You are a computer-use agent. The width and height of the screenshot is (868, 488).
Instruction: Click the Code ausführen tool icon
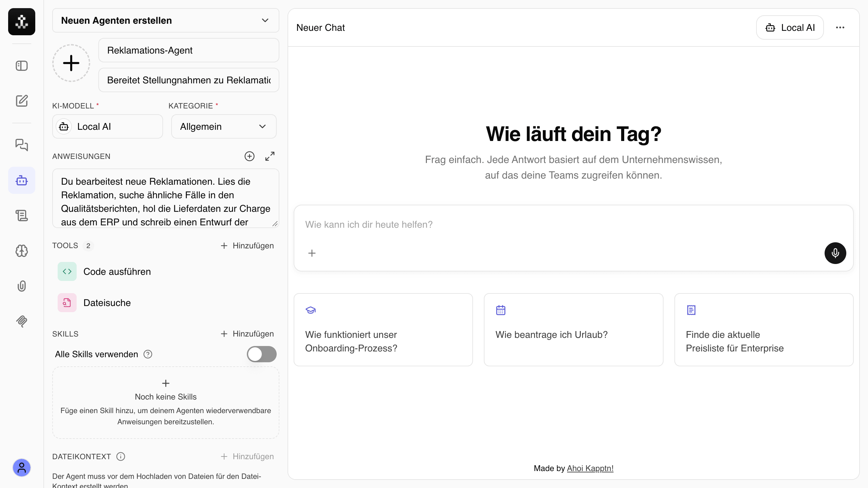pyautogui.click(x=67, y=271)
